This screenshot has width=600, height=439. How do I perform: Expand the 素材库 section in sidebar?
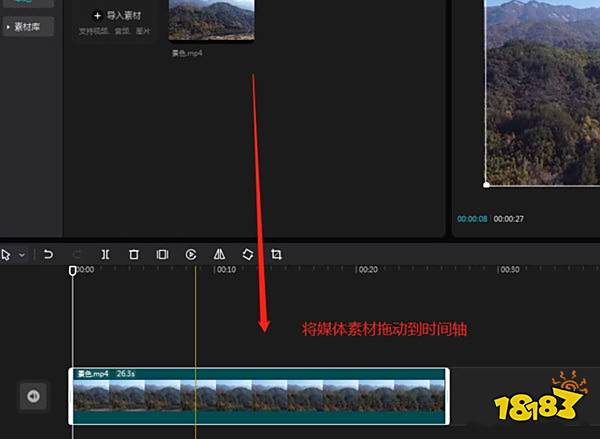pyautogui.click(x=26, y=28)
